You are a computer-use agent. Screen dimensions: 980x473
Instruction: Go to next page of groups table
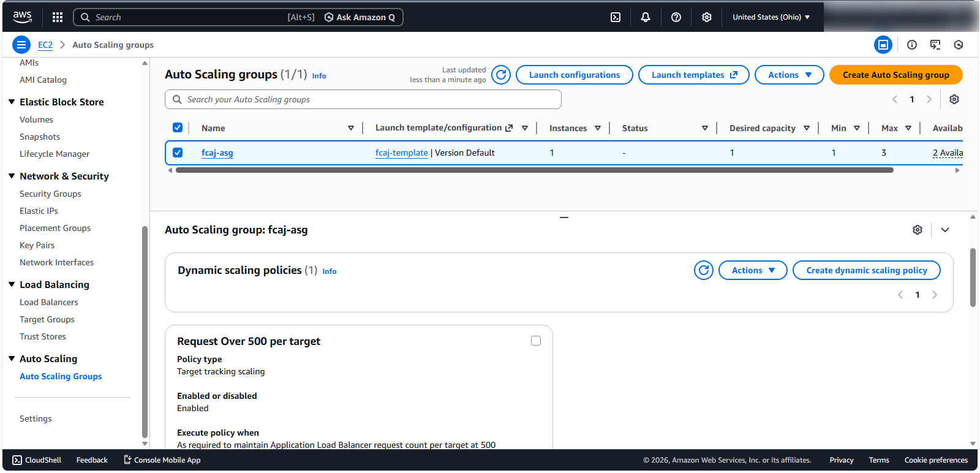929,99
